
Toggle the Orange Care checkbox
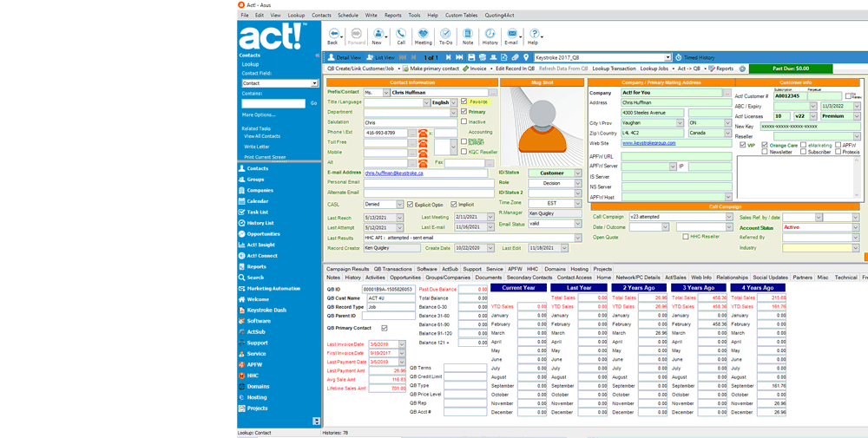pyautogui.click(x=765, y=145)
